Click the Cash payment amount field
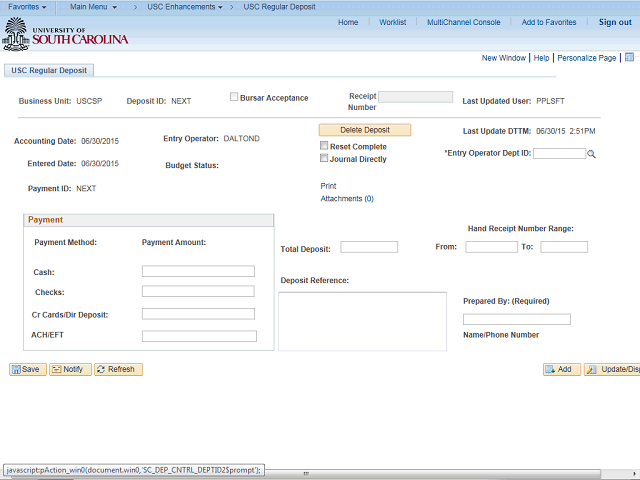Viewport: 640px width, 480px height. tap(198, 271)
